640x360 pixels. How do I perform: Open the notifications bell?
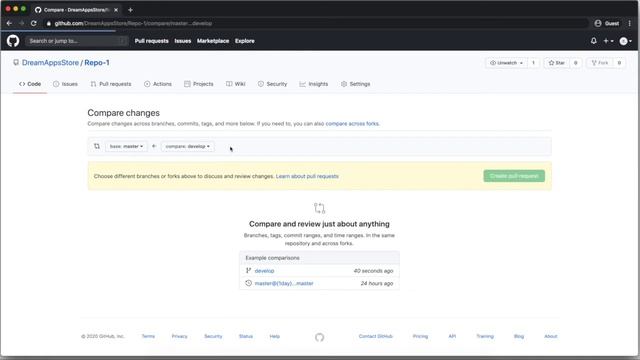tap(593, 41)
